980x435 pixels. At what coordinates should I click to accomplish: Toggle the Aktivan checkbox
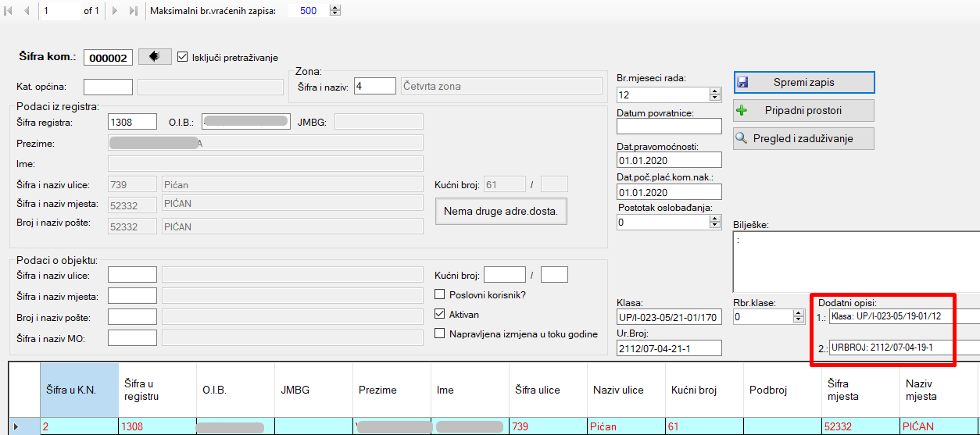point(440,314)
